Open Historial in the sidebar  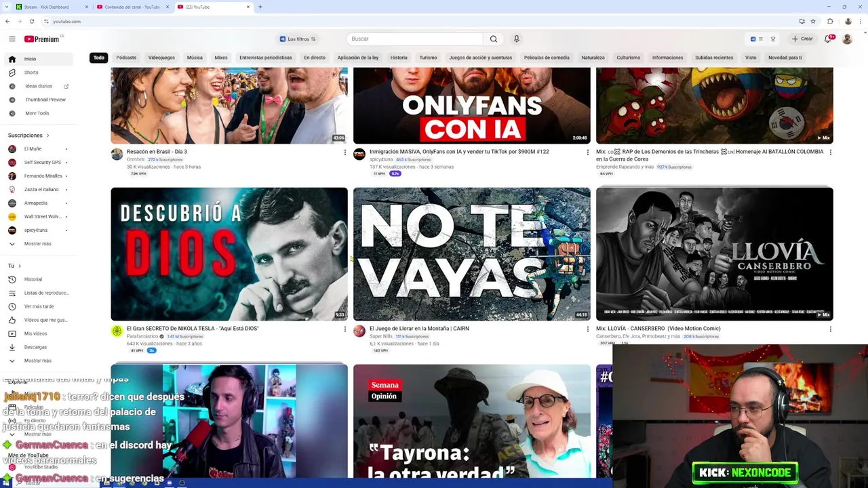39,279
